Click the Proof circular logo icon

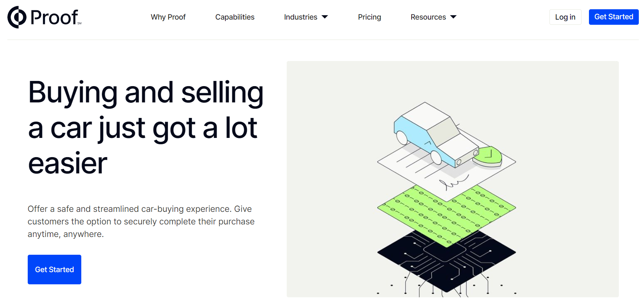pyautogui.click(x=17, y=17)
